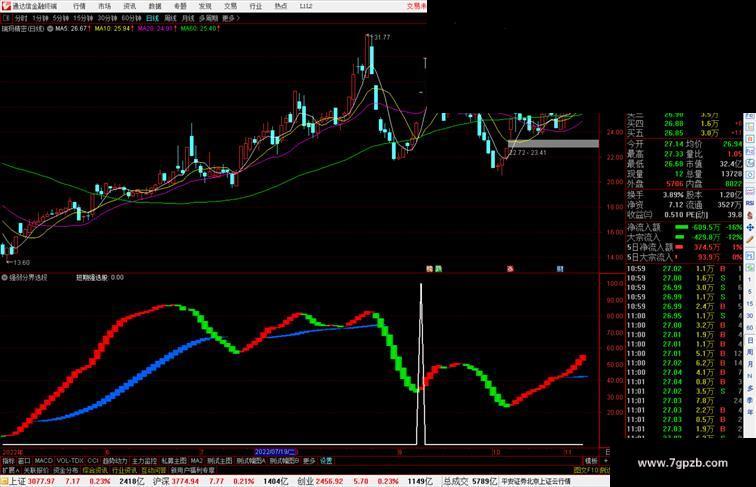
Task: Select the 日线 period tab
Action: (152, 18)
